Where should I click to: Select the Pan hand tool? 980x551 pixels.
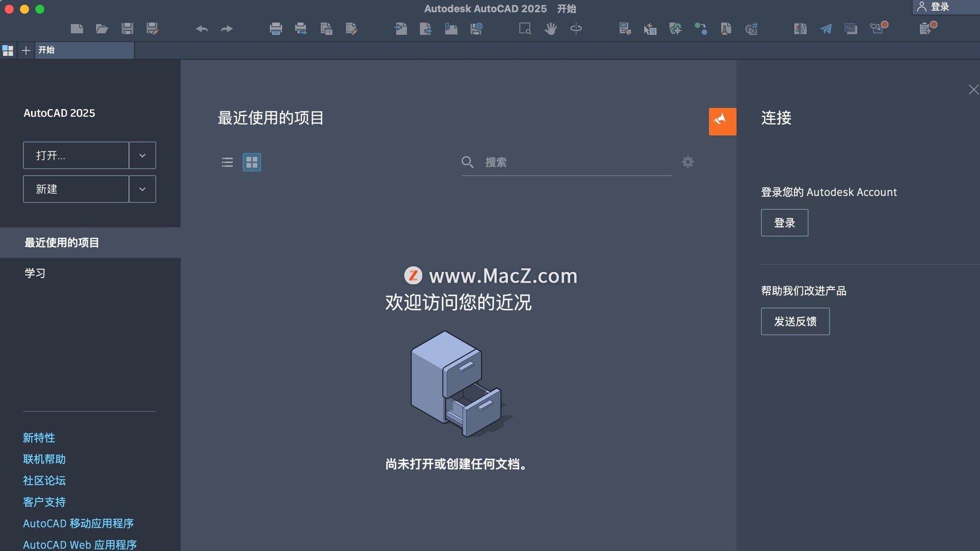pyautogui.click(x=550, y=29)
